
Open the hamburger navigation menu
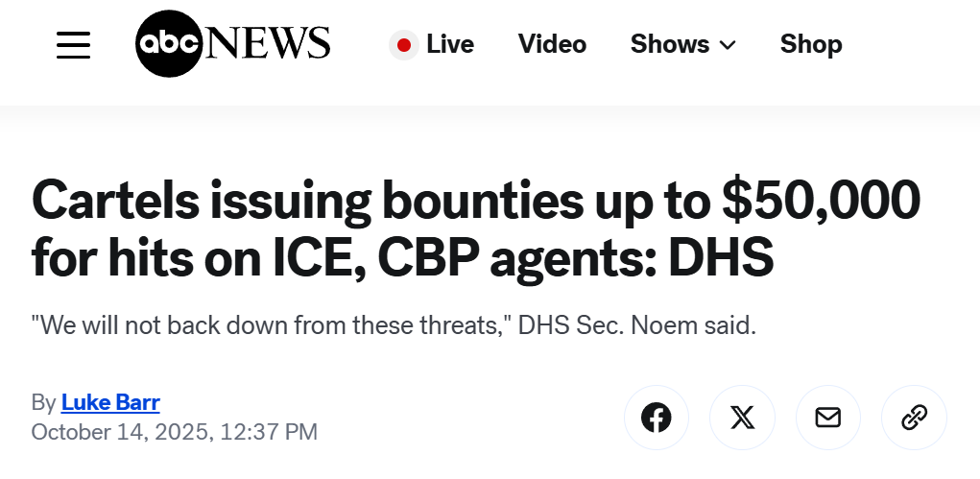coord(73,45)
